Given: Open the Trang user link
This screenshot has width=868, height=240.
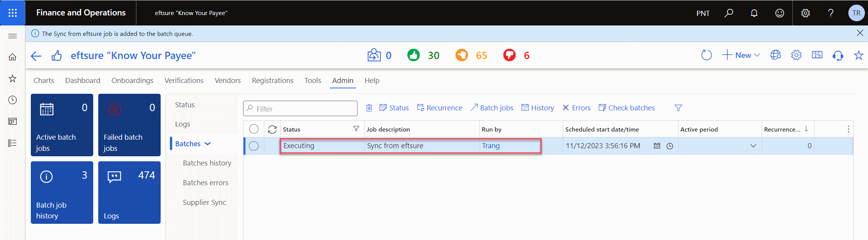Looking at the screenshot, I should (491, 146).
